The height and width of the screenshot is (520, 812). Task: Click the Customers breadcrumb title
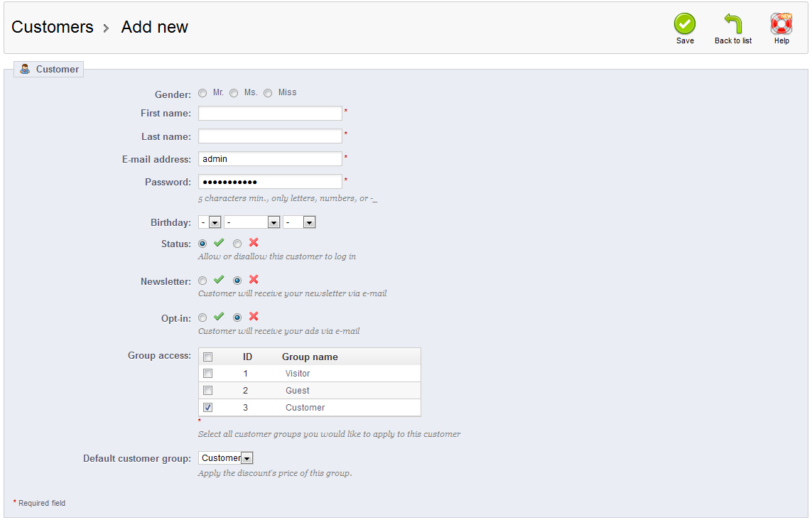point(53,27)
